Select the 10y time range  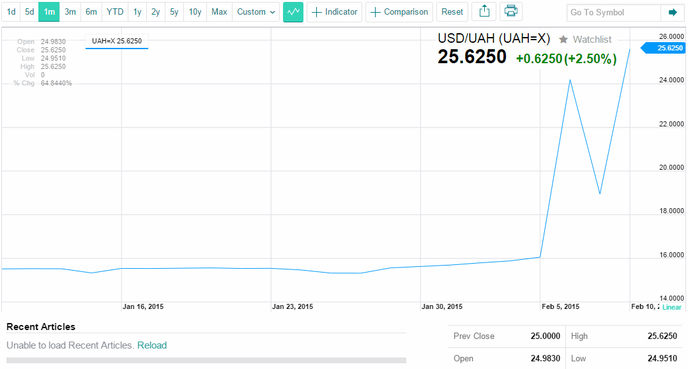tap(195, 12)
